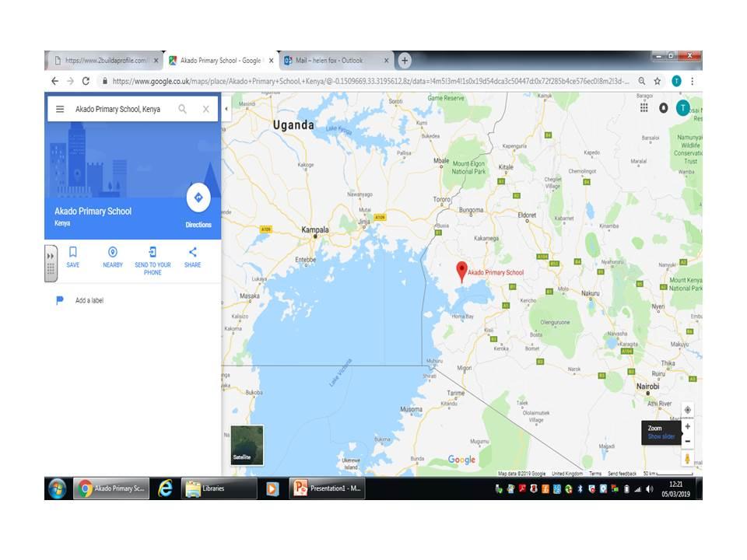
Task: Open Chrome profile avatar in toolbar
Action: click(676, 81)
